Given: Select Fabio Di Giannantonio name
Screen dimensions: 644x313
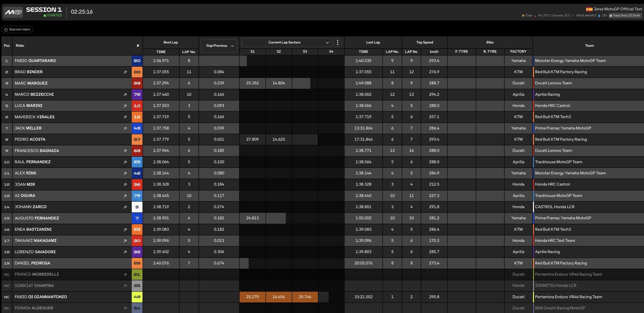Looking at the screenshot, I should coord(41,297).
